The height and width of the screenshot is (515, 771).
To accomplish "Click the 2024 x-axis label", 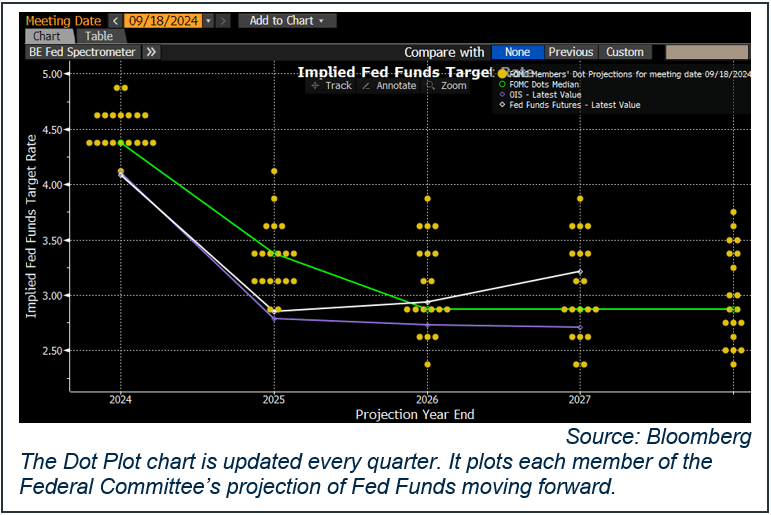I will (x=120, y=399).
